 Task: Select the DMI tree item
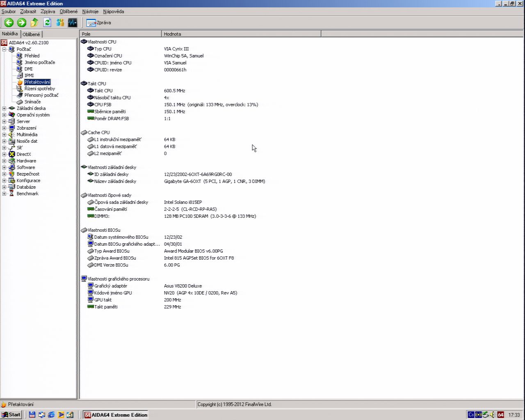[x=28, y=69]
